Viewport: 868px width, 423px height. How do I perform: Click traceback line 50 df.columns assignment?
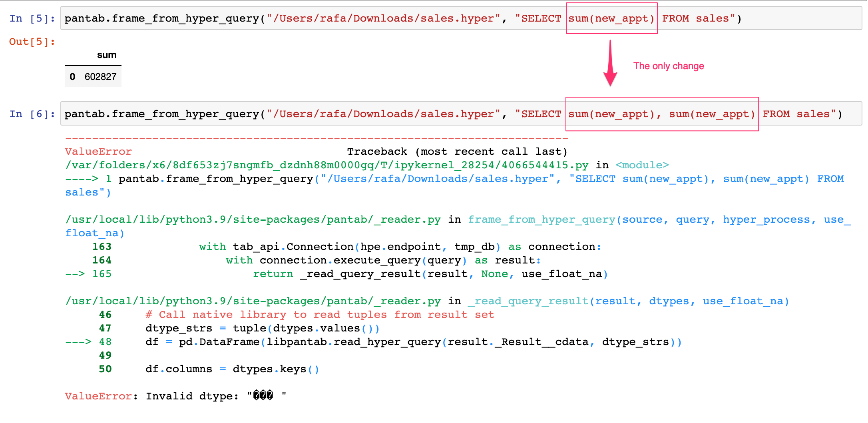click(x=232, y=369)
